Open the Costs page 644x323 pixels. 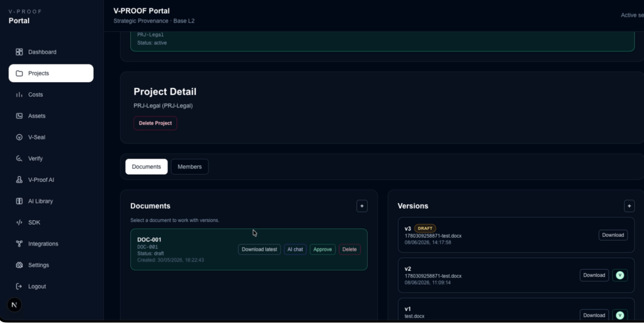[x=51, y=95]
